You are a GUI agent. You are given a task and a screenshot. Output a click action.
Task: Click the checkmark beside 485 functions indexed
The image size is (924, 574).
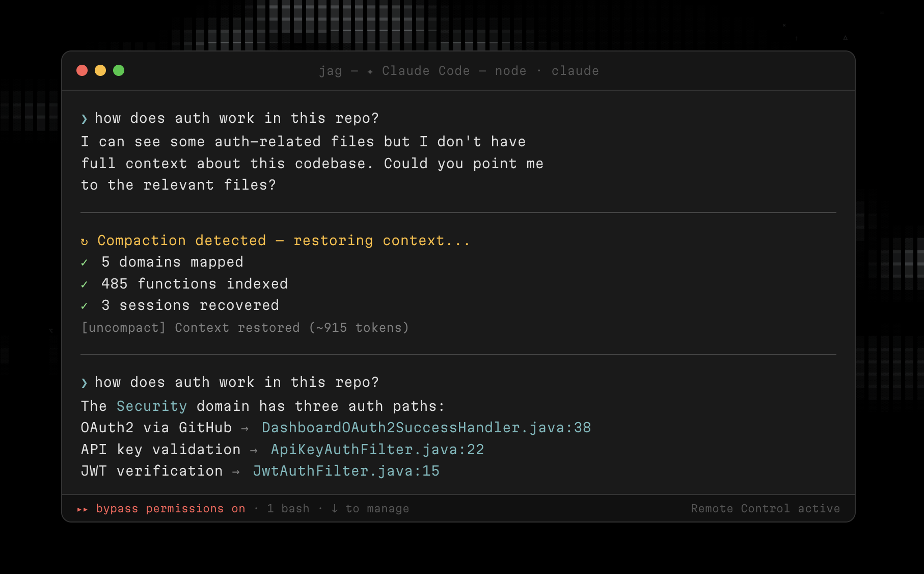pyautogui.click(x=85, y=284)
